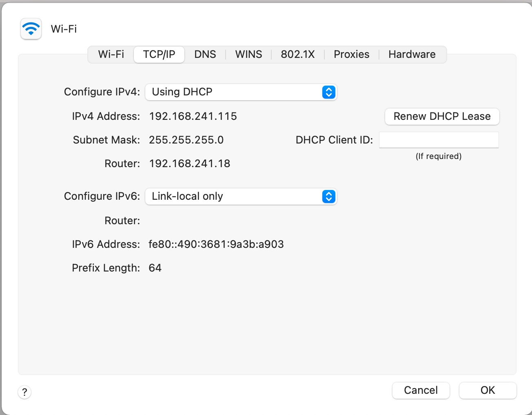Open the Configure IPv4 dropdown
The height and width of the screenshot is (415, 532).
click(241, 92)
